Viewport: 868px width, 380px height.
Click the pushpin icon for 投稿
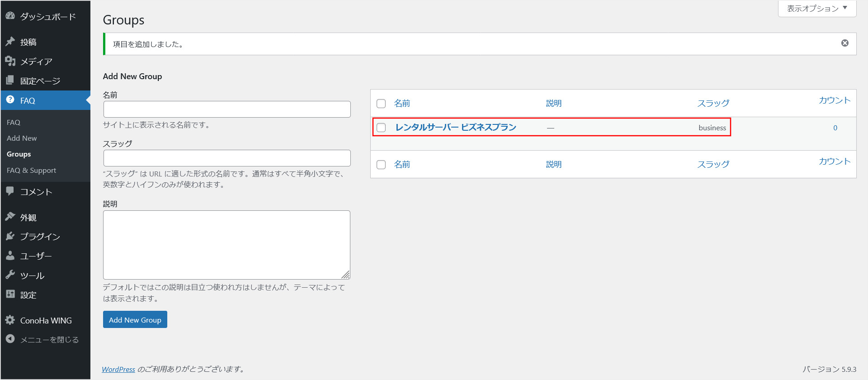(x=10, y=42)
